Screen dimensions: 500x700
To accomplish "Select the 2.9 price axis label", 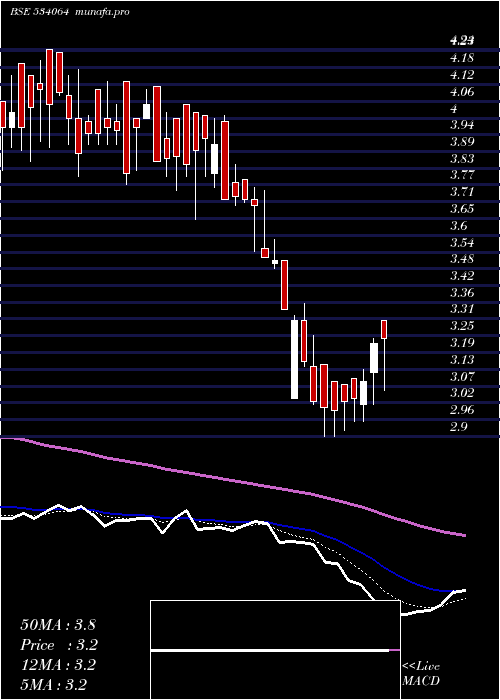I will [x=459, y=427].
